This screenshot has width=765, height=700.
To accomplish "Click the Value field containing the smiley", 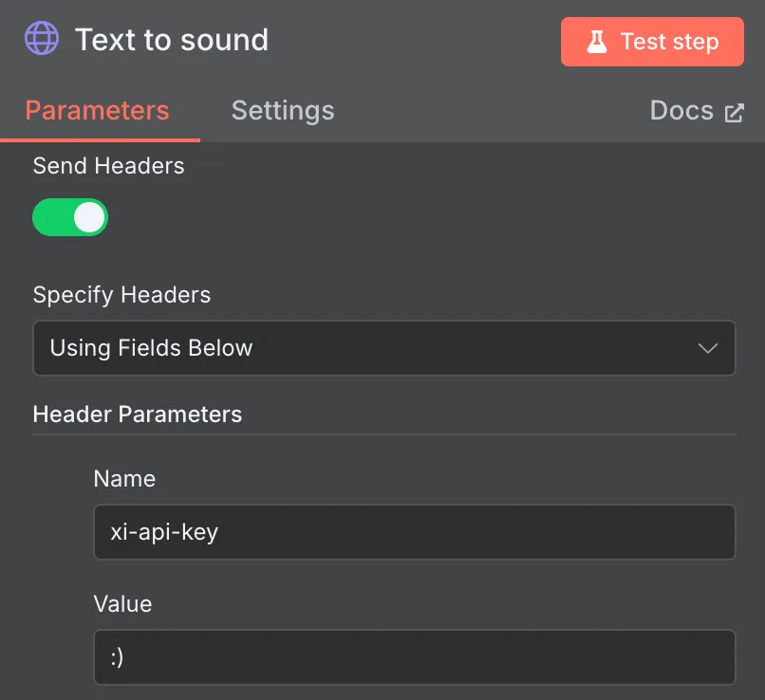I will [415, 657].
